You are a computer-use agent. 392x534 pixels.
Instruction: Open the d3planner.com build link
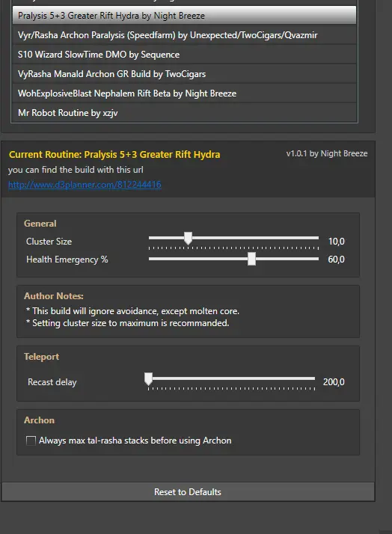(x=85, y=185)
